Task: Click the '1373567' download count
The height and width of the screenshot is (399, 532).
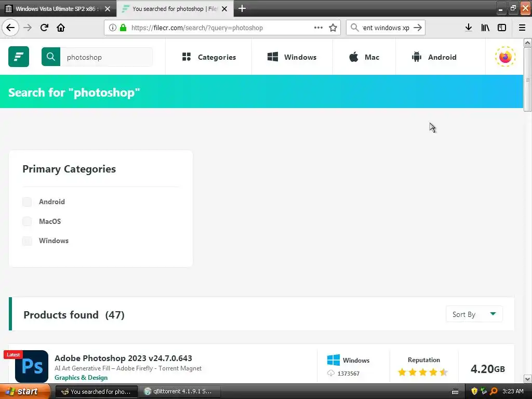Action: click(349, 374)
